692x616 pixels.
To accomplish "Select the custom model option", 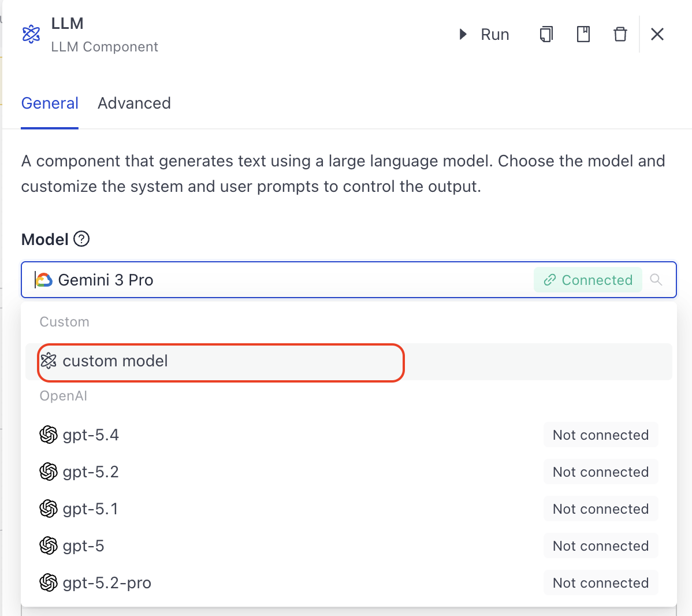I will [x=116, y=361].
